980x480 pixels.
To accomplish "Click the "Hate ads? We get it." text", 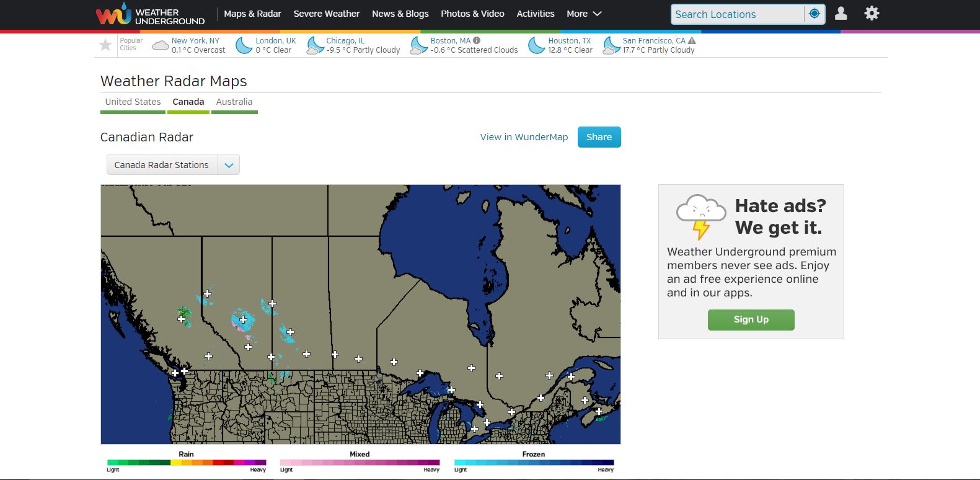I will 780,216.
